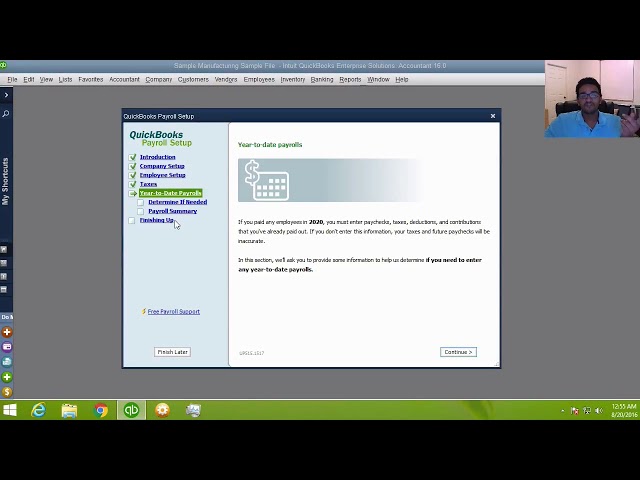Open the Employees menu
This screenshot has width=640, height=480.
pos(259,80)
